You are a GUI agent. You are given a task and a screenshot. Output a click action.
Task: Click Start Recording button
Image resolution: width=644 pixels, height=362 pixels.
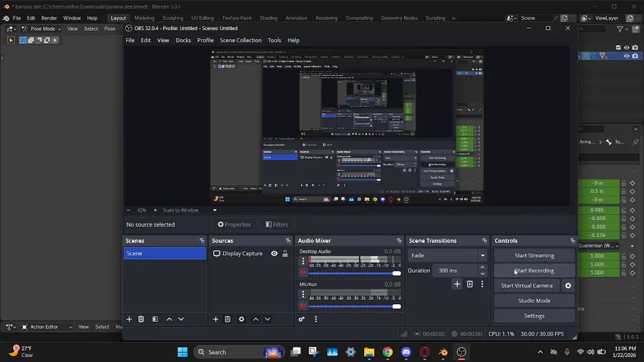[535, 270]
